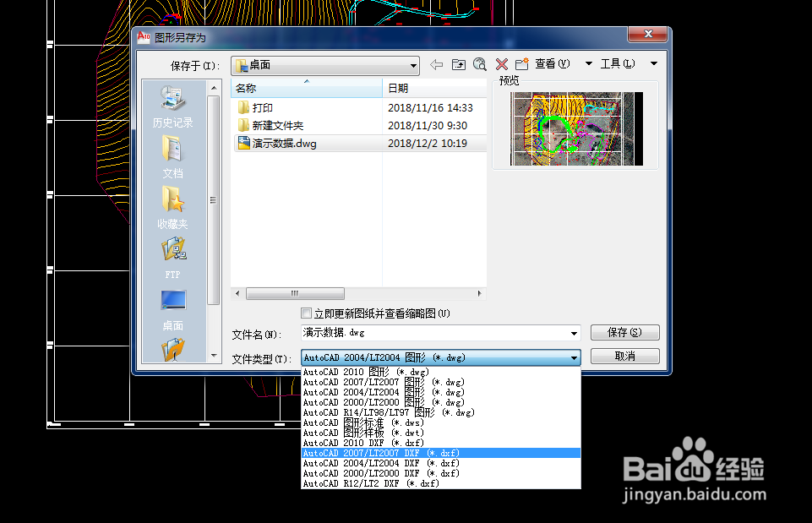This screenshot has height=523, width=812.
Task: Select the 演示数据.dwg file
Action: 277,144
